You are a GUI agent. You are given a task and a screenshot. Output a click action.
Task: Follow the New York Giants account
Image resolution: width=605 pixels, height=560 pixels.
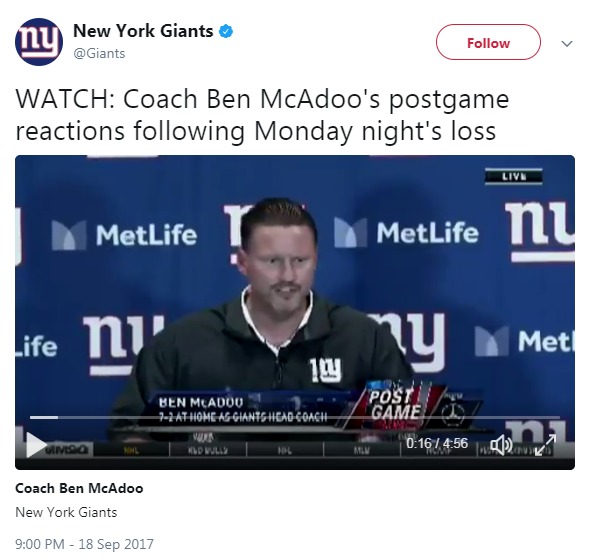pos(488,43)
